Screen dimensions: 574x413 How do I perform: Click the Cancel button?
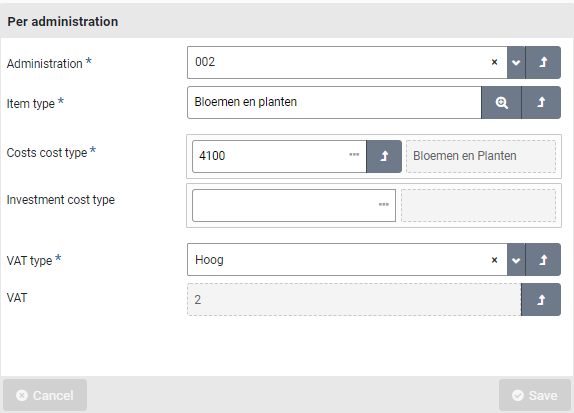[45, 395]
